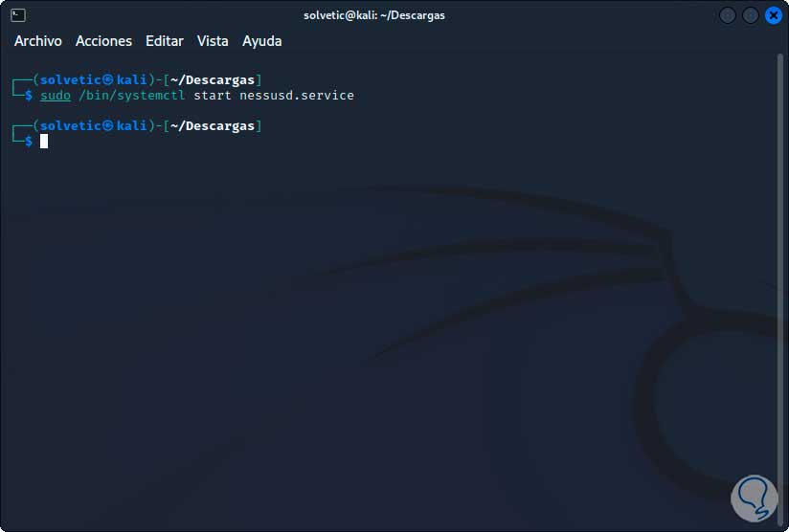The height and width of the screenshot is (532, 789).
Task: Click the minimize window button
Action: point(728,15)
